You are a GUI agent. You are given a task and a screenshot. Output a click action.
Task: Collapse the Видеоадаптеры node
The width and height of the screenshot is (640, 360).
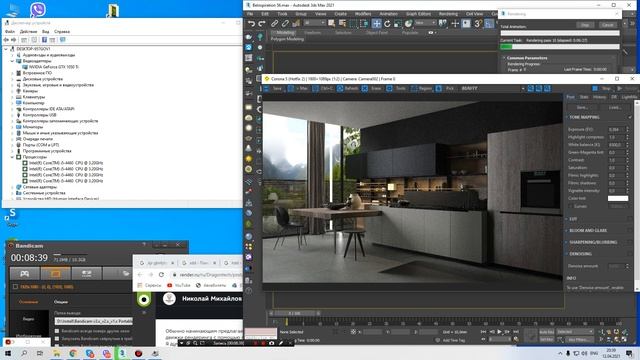(12, 61)
